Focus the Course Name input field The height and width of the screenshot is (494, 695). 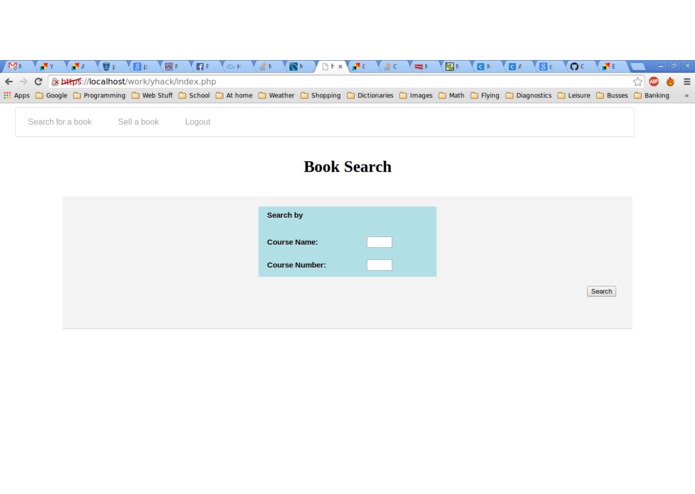[379, 242]
